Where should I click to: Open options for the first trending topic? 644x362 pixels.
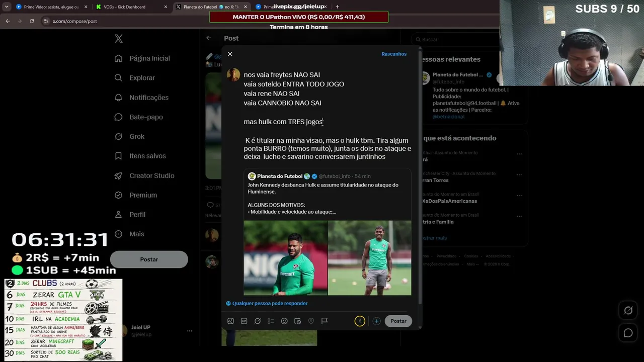coord(519,154)
